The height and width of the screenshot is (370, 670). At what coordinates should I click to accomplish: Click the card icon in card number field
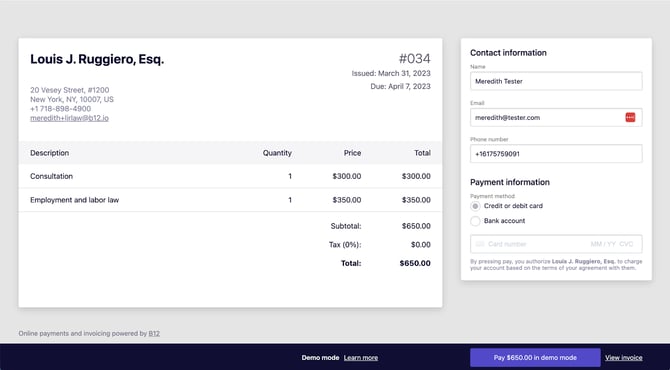click(480, 244)
